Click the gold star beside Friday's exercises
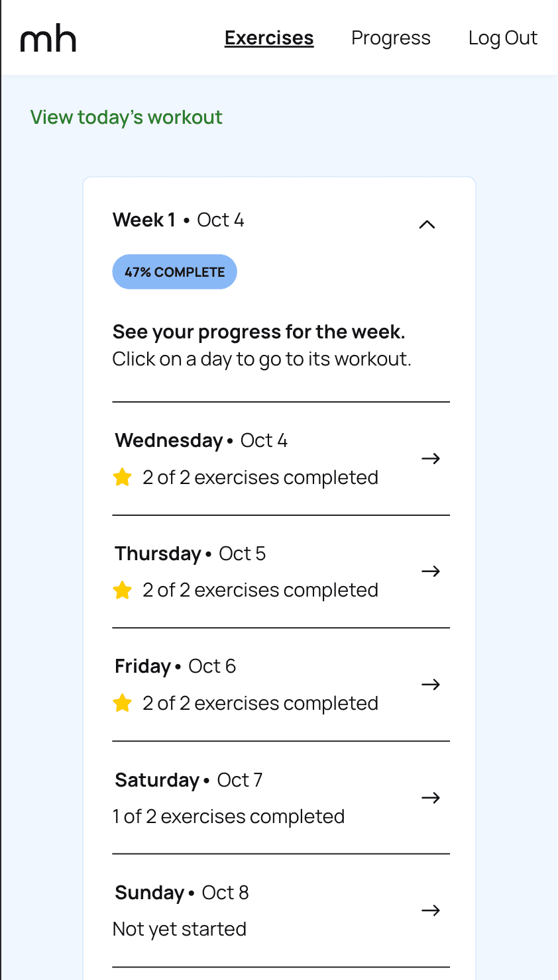 click(123, 703)
